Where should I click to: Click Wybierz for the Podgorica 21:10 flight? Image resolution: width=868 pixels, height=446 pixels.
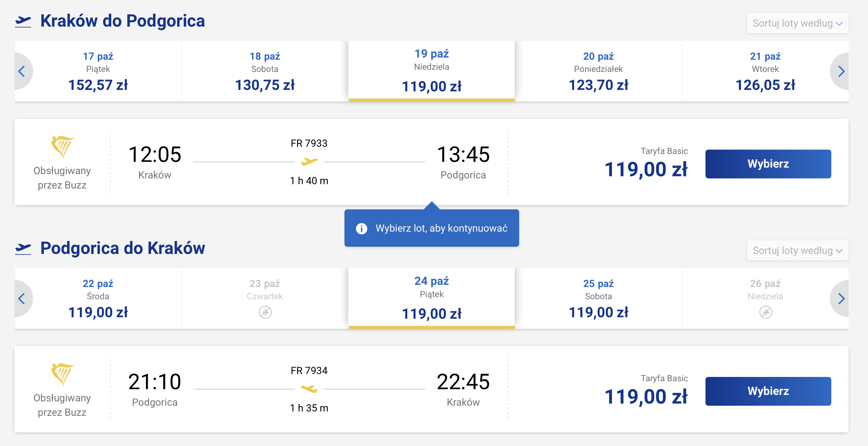pos(768,391)
